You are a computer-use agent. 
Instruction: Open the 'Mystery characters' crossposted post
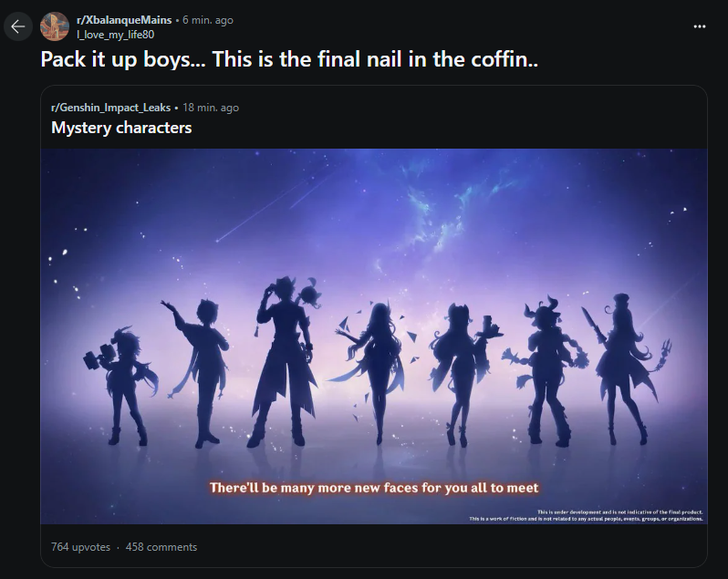pyautogui.click(x=121, y=128)
